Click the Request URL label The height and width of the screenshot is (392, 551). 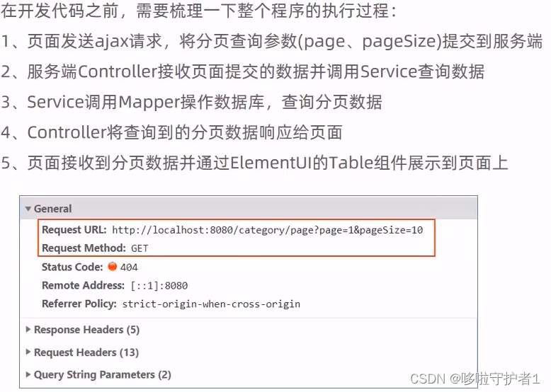[74, 230]
